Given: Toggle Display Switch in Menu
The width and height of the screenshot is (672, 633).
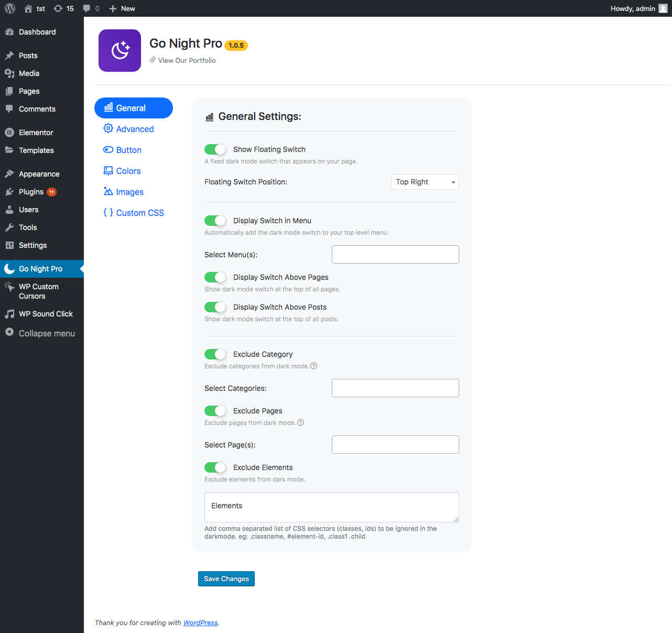Looking at the screenshot, I should (215, 221).
